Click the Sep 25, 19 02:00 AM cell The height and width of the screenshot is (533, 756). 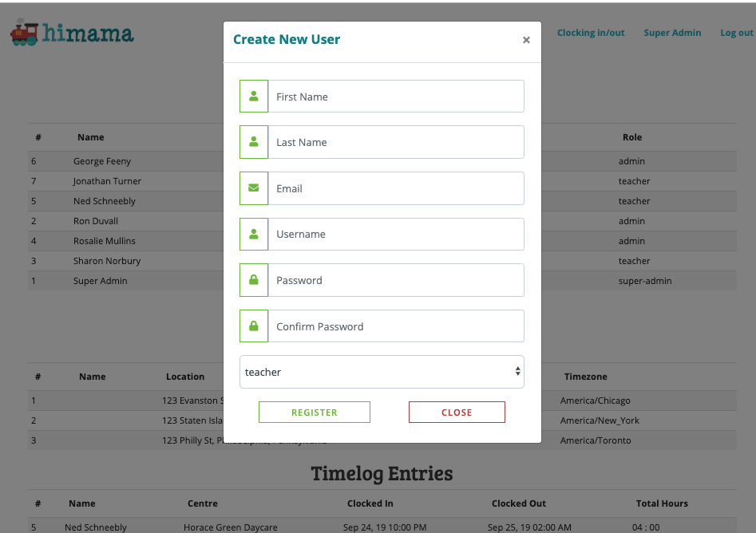coord(529,527)
